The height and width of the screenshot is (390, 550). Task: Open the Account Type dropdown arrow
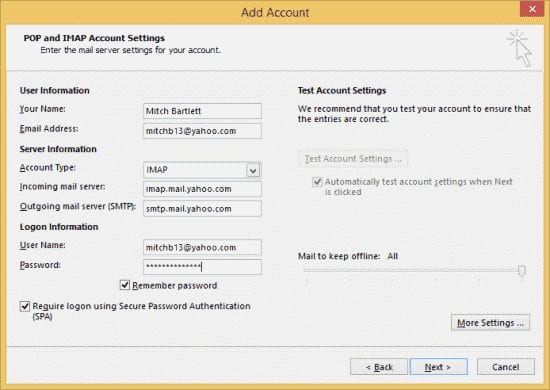[x=253, y=170]
